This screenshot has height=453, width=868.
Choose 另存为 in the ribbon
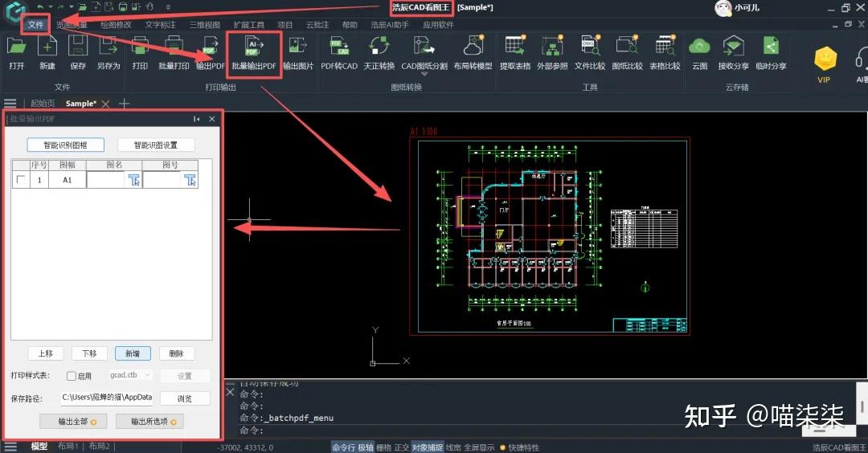[x=108, y=53]
